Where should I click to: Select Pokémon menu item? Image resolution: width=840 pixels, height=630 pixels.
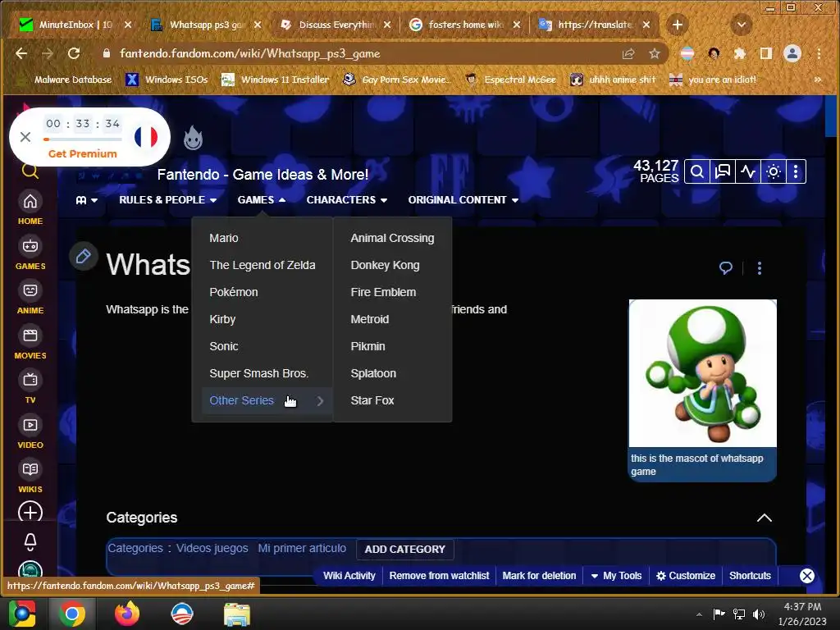(234, 292)
